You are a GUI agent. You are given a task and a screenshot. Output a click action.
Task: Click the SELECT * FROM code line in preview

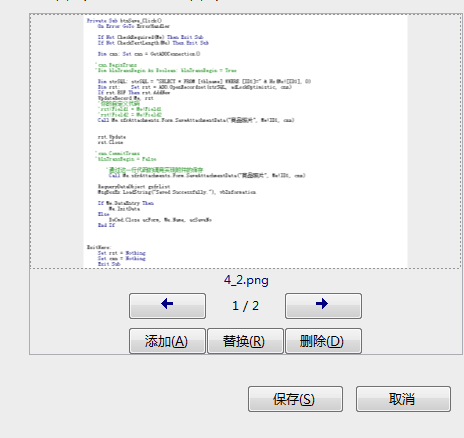(x=204, y=81)
